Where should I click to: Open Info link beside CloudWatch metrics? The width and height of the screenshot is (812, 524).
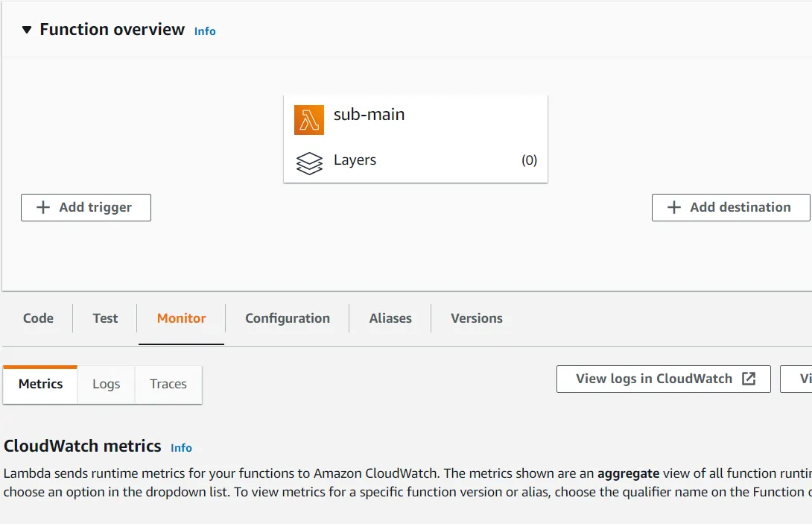[181, 448]
